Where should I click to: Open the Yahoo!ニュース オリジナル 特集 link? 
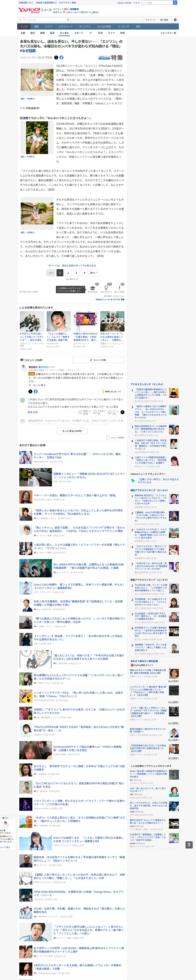110,299
